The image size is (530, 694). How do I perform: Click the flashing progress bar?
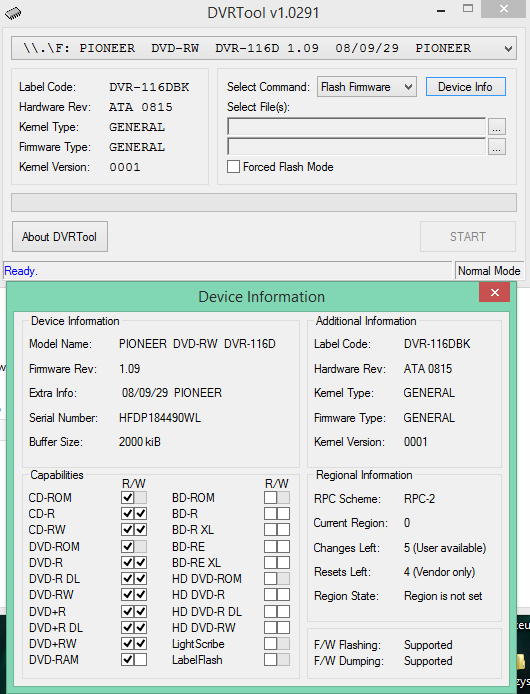pos(264,203)
